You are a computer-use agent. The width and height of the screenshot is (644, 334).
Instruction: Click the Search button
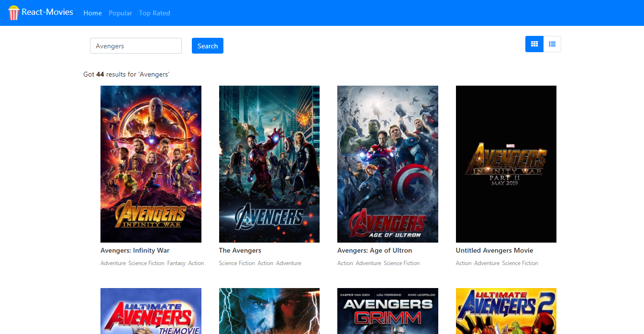(208, 46)
